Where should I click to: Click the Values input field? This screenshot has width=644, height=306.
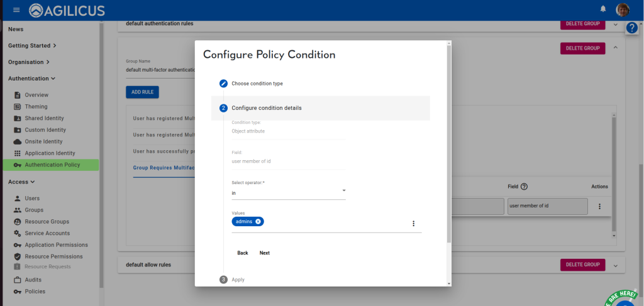click(x=333, y=224)
